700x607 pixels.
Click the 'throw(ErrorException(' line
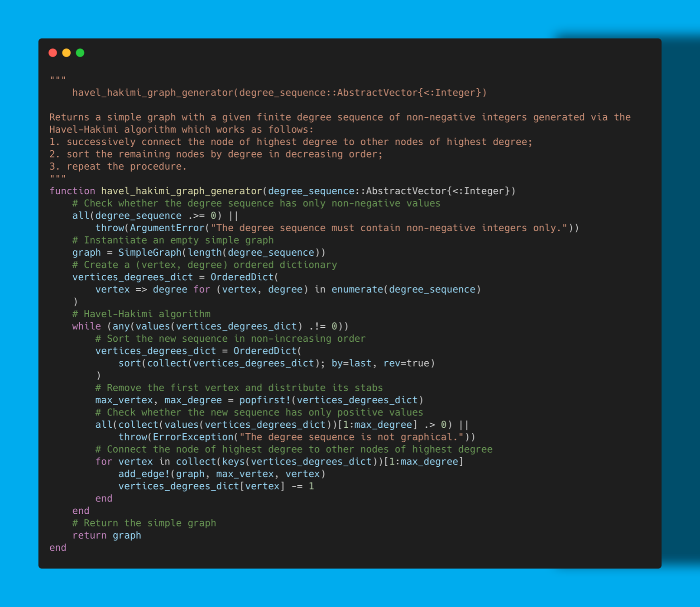(x=297, y=437)
